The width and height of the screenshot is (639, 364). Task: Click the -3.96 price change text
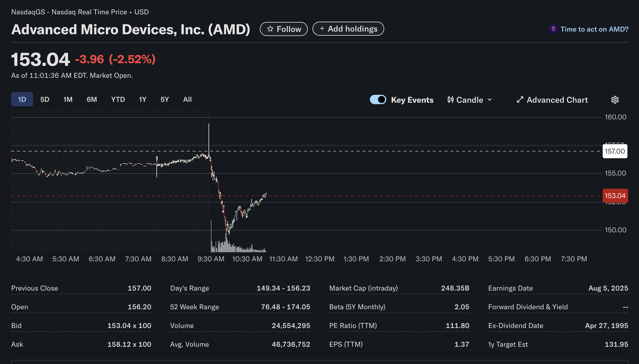[x=89, y=59]
